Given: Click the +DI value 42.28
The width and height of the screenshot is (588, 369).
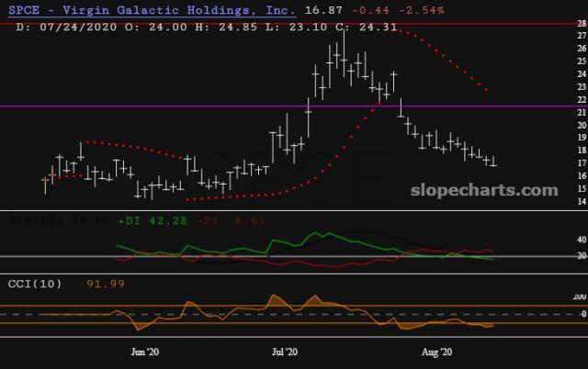Looking at the screenshot, I should tap(168, 220).
